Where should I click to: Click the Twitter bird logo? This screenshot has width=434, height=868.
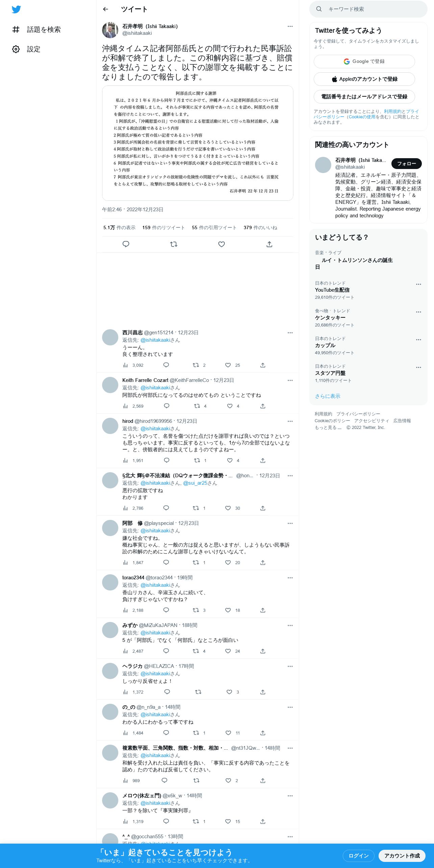(x=16, y=9)
